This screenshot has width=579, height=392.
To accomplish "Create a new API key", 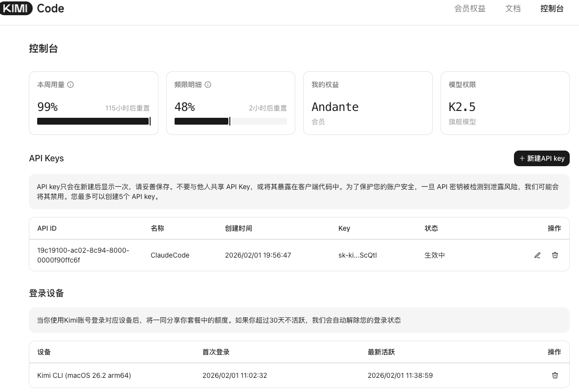I will pos(542,158).
